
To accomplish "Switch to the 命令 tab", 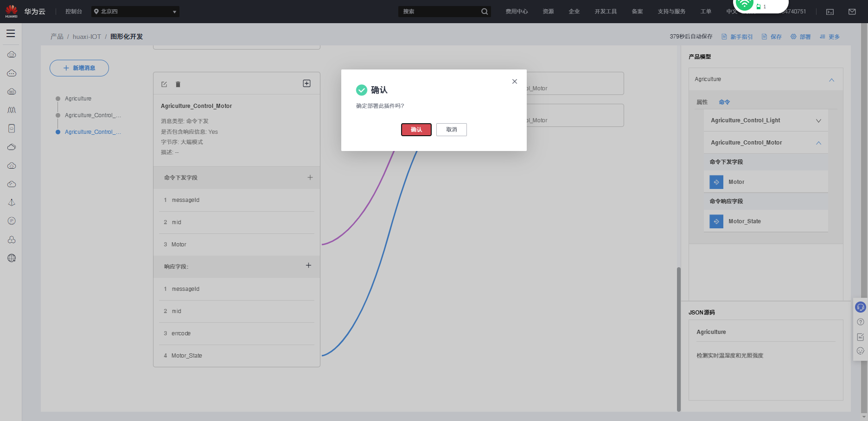I will (x=724, y=102).
